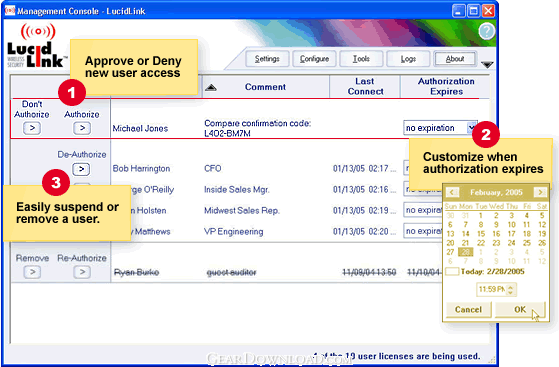
Task: Open the Tools tab
Action: click(x=361, y=59)
